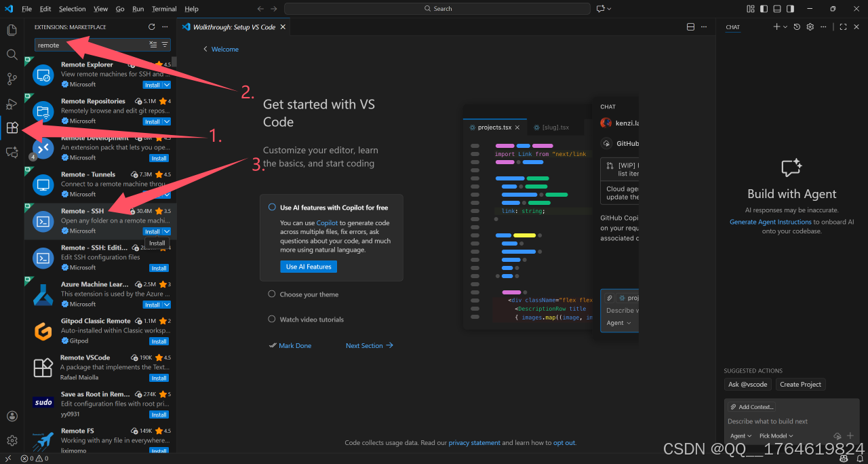
Task: Install the Remote - SSH extension
Action: coord(153,231)
